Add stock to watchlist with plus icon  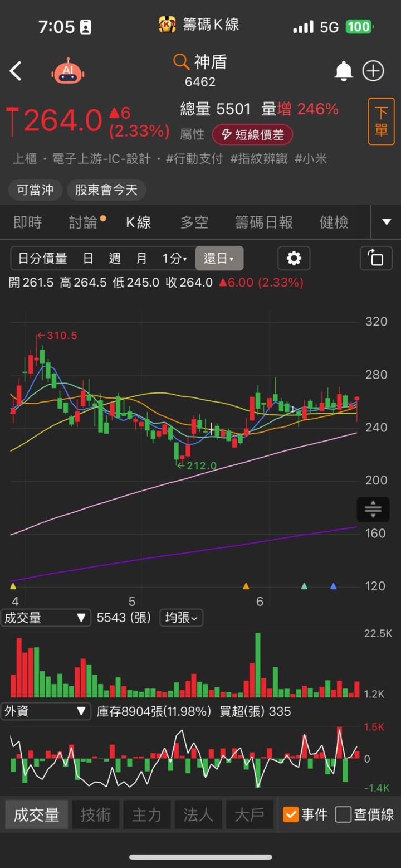[x=373, y=71]
